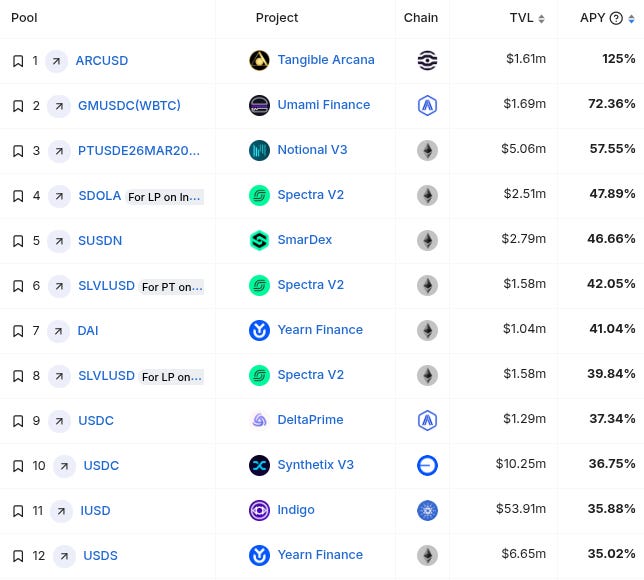The height and width of the screenshot is (580, 644).
Task: Open external link arrow for IUSD
Action: click(62, 511)
